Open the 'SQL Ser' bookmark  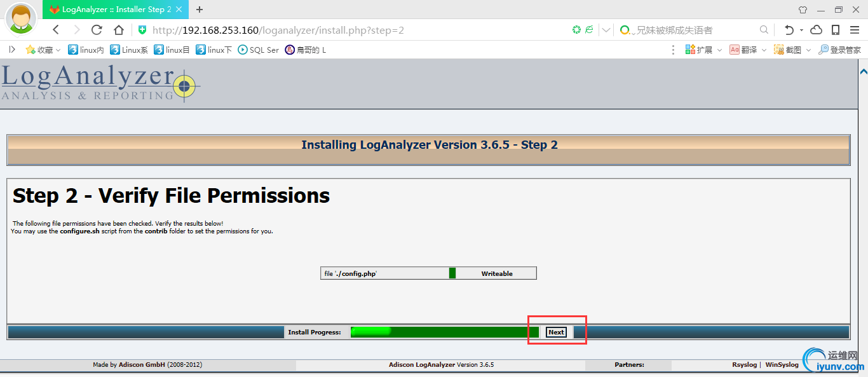pyautogui.click(x=258, y=50)
